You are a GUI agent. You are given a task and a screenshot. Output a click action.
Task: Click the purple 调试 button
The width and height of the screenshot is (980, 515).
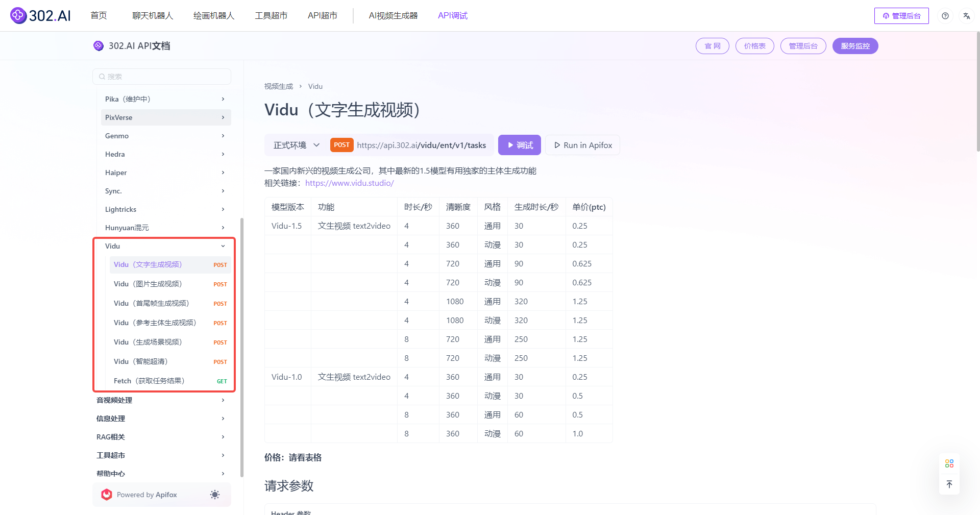520,145
